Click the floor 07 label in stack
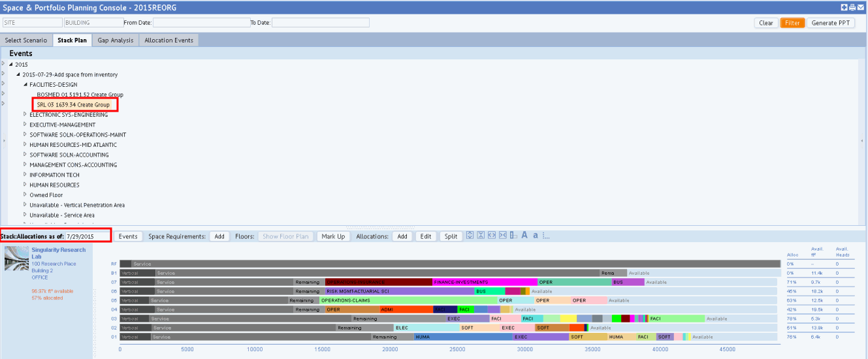The width and height of the screenshot is (868, 359). pos(114,282)
